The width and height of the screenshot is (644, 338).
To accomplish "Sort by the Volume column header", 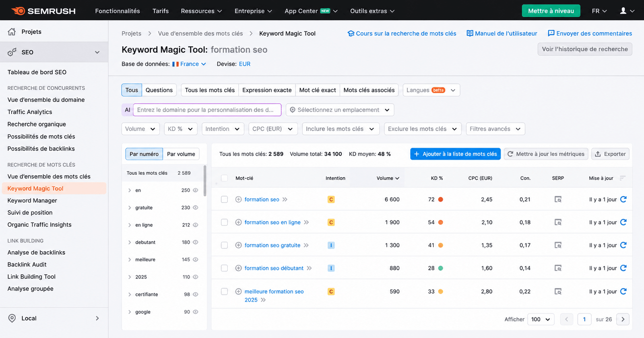I will pyautogui.click(x=388, y=178).
